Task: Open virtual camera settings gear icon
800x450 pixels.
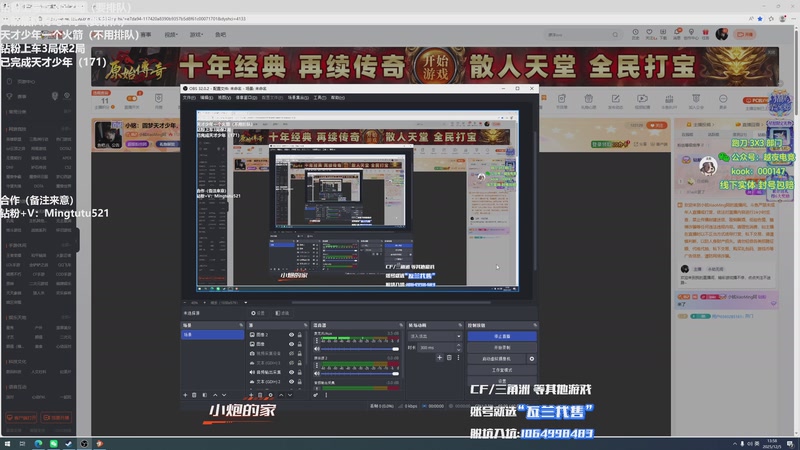Action: (532, 359)
